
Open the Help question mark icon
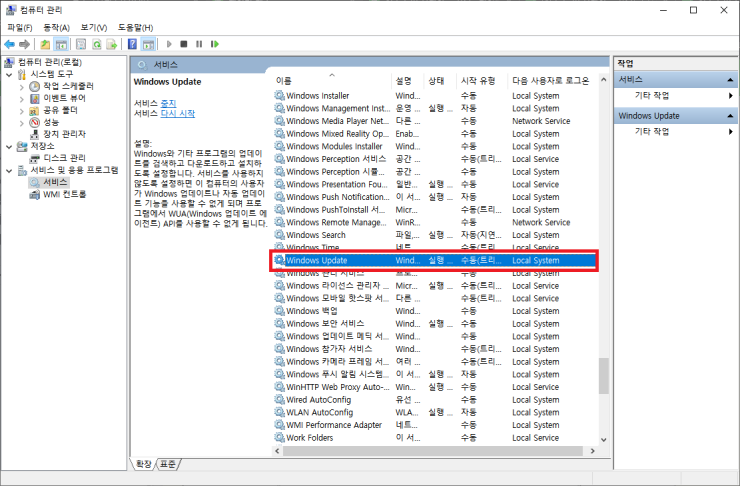133,44
